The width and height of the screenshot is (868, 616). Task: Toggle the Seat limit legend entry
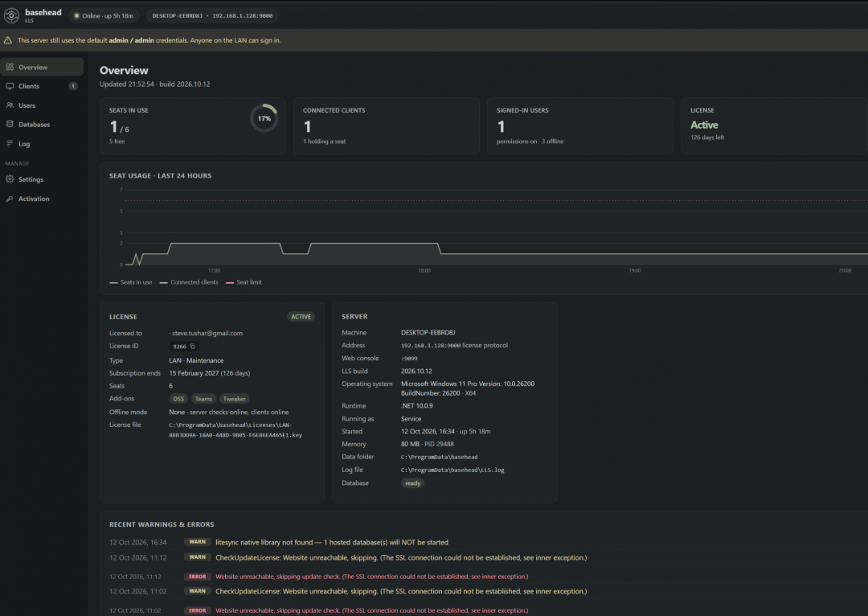pos(244,282)
